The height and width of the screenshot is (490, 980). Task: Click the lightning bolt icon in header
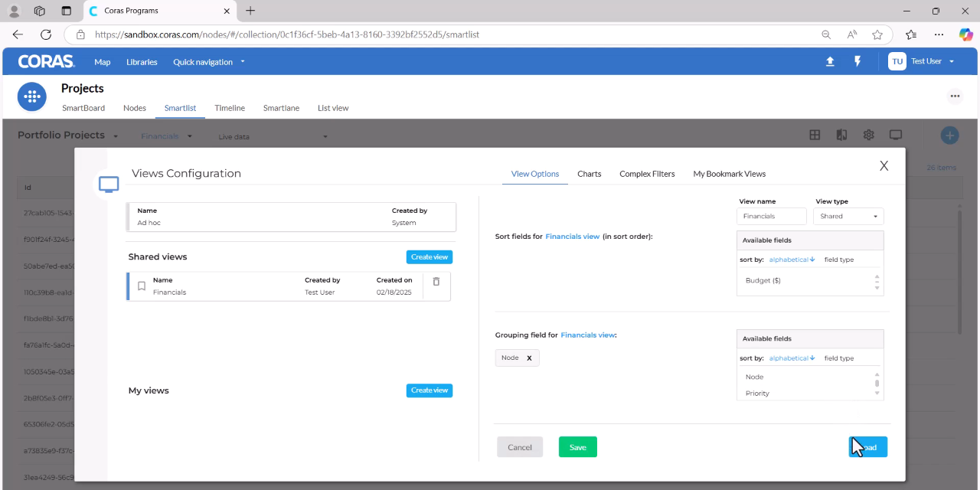pyautogui.click(x=857, y=61)
